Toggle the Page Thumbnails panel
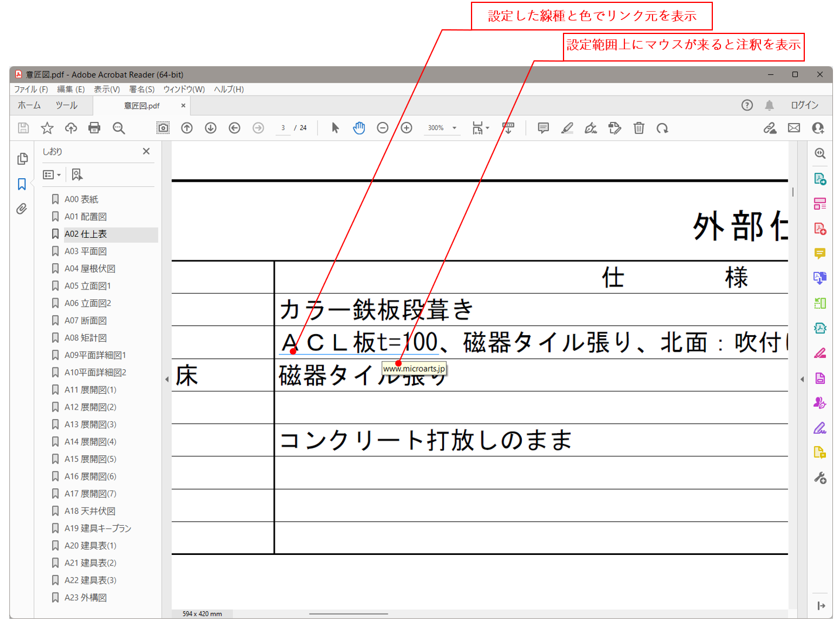Image resolution: width=840 pixels, height=627 pixels. (x=21, y=158)
